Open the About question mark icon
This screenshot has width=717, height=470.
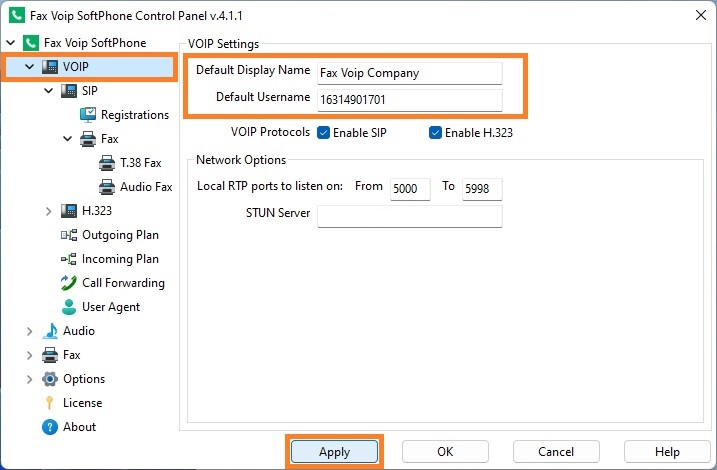coord(49,427)
